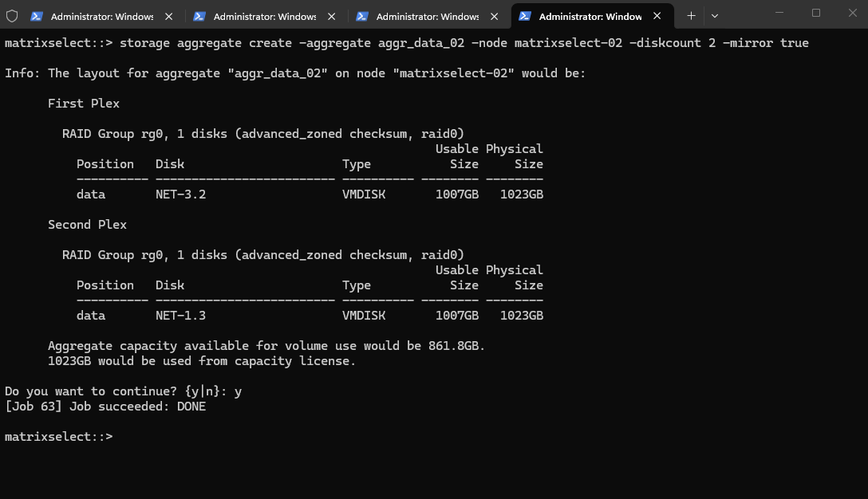Close the third Administrator Windows tab
The width and height of the screenshot is (868, 499).
(x=494, y=16)
